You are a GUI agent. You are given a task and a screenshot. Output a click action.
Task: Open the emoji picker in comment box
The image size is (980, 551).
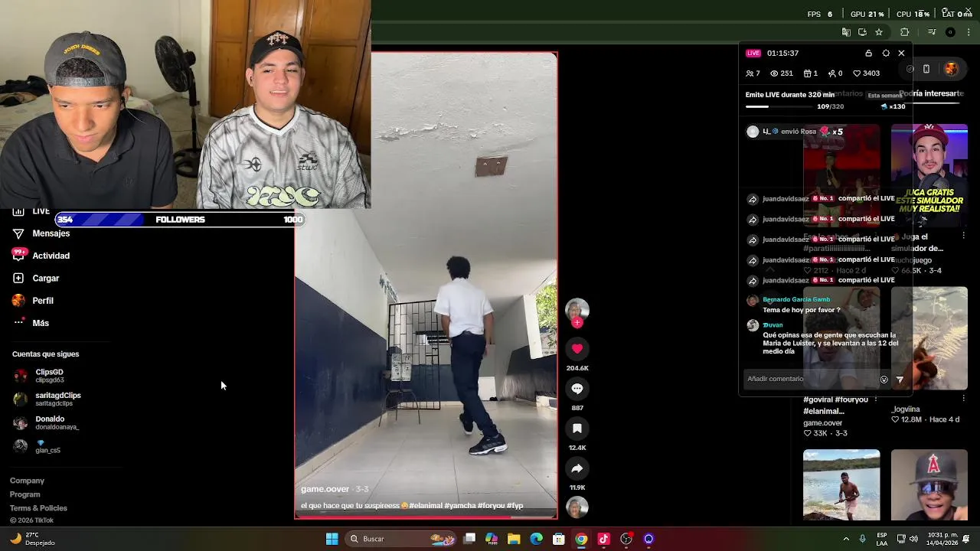click(x=884, y=380)
